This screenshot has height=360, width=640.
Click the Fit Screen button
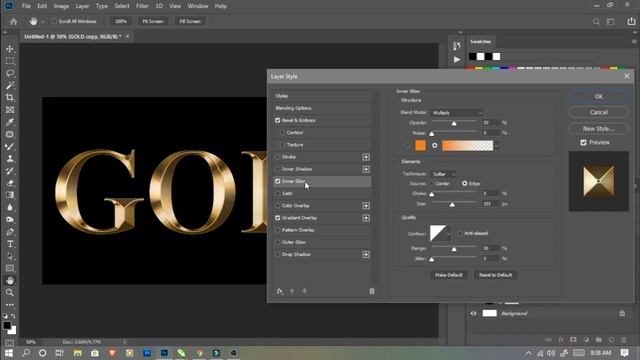coord(153,21)
